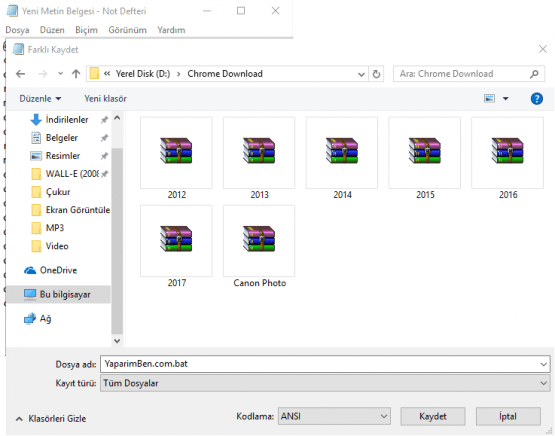555x436 pixels.
Task: Click the İptal button
Action: (x=508, y=417)
